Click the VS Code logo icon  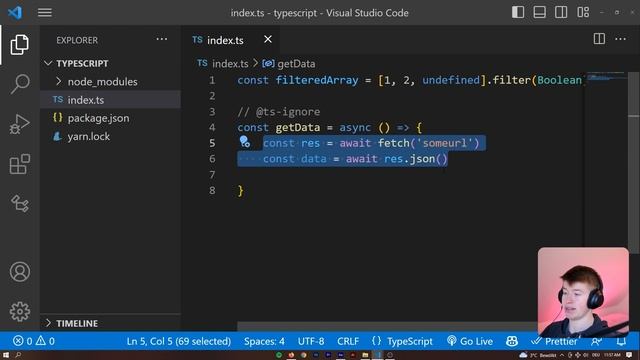[x=15, y=13]
